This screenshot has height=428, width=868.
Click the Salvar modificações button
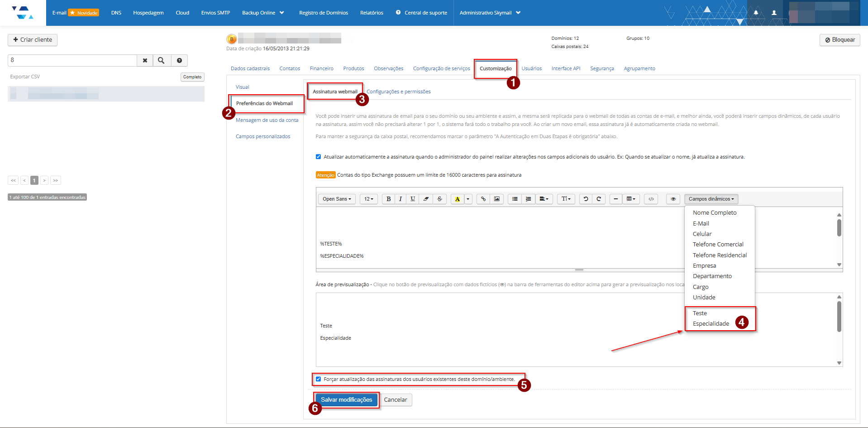[x=346, y=399]
